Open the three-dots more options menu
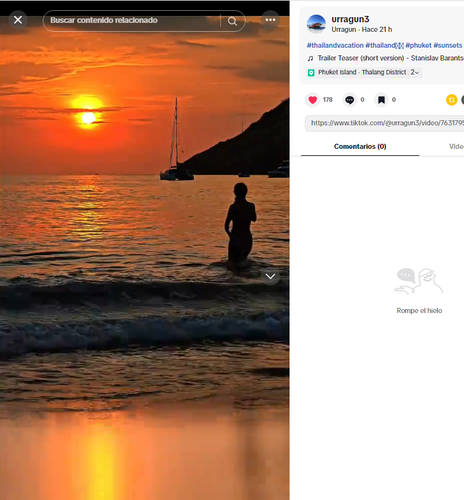 pyautogui.click(x=270, y=20)
